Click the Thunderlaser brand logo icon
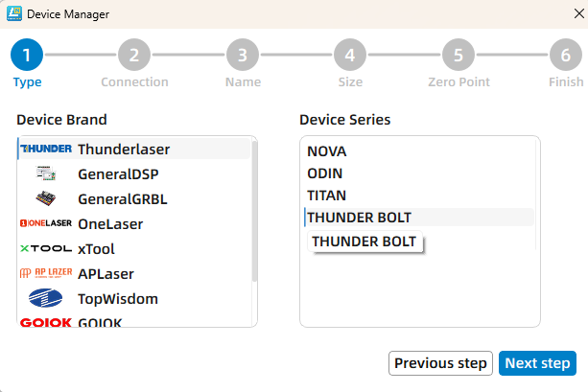The image size is (588, 392). (x=45, y=150)
